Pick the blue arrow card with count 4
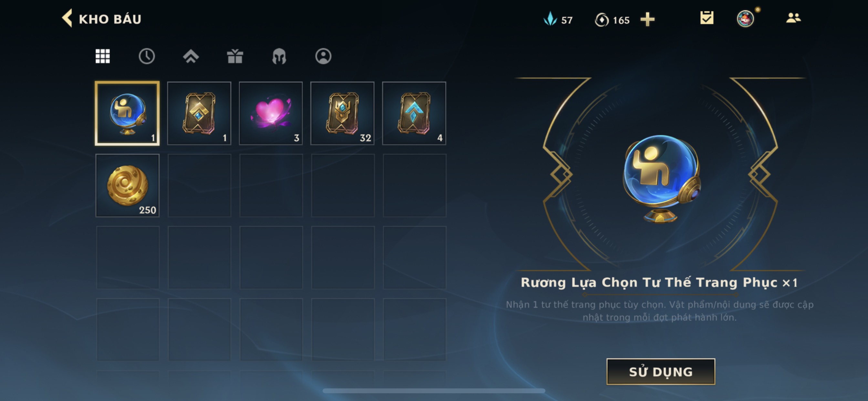The height and width of the screenshot is (401, 868). pos(414,114)
